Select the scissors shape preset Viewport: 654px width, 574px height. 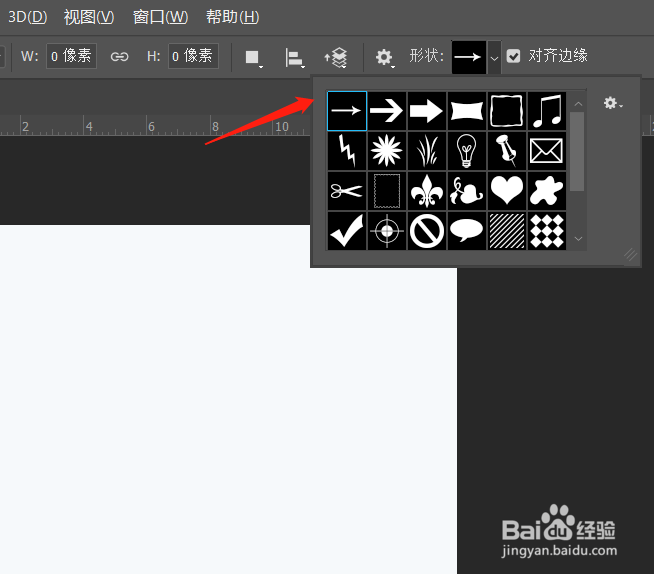coord(347,191)
